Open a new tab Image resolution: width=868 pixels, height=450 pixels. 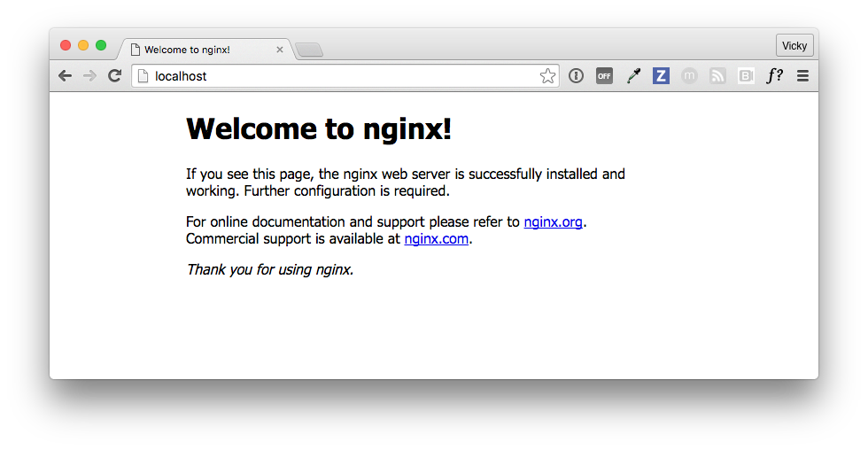[x=309, y=50]
